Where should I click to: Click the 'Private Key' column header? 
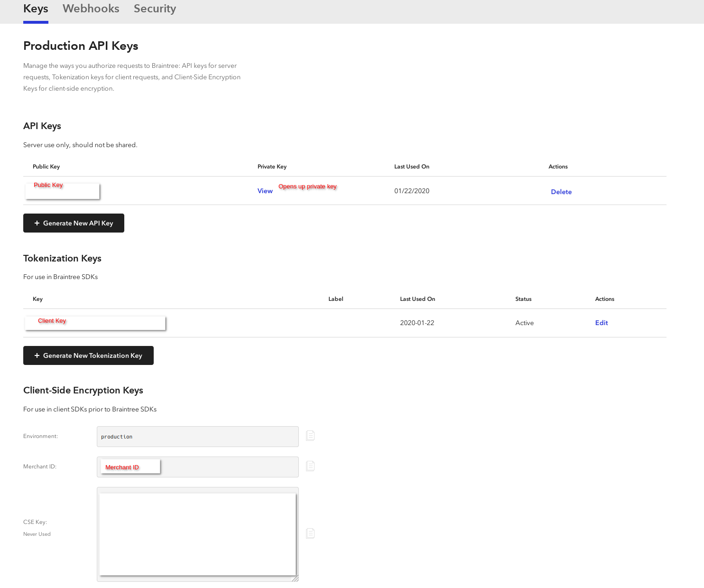pyautogui.click(x=272, y=167)
